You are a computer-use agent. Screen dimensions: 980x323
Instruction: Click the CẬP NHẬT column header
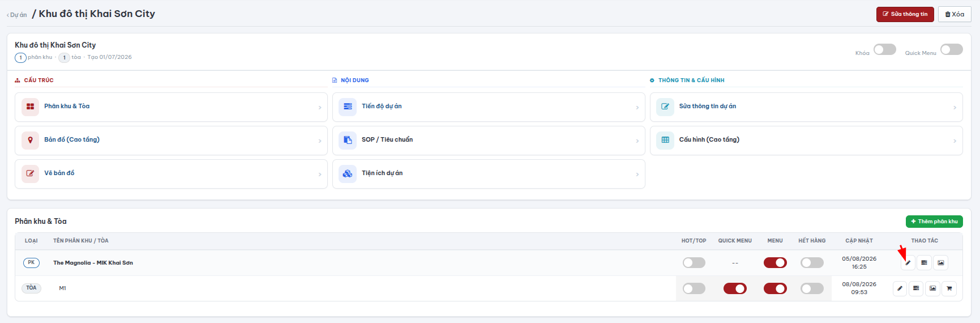pos(859,241)
